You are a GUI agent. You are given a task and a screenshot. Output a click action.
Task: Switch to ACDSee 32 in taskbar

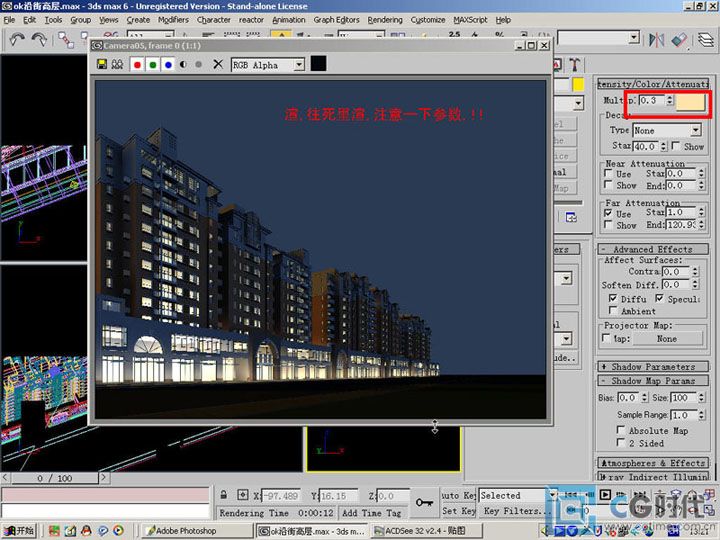[427, 531]
